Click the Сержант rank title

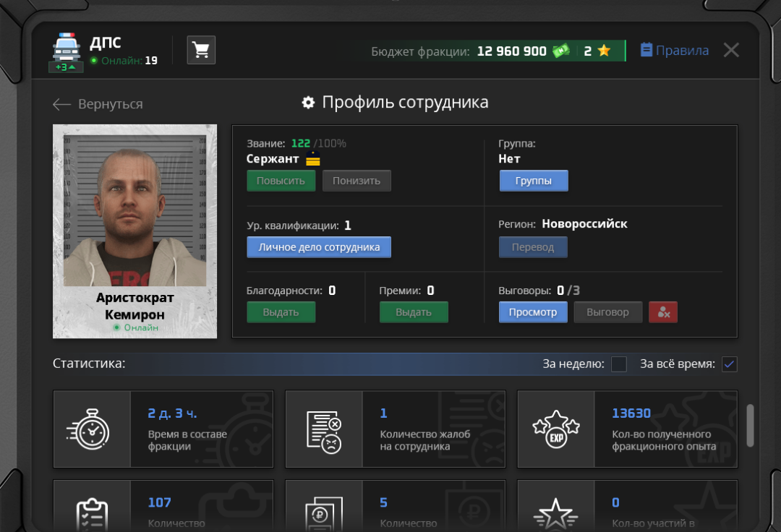(x=273, y=159)
